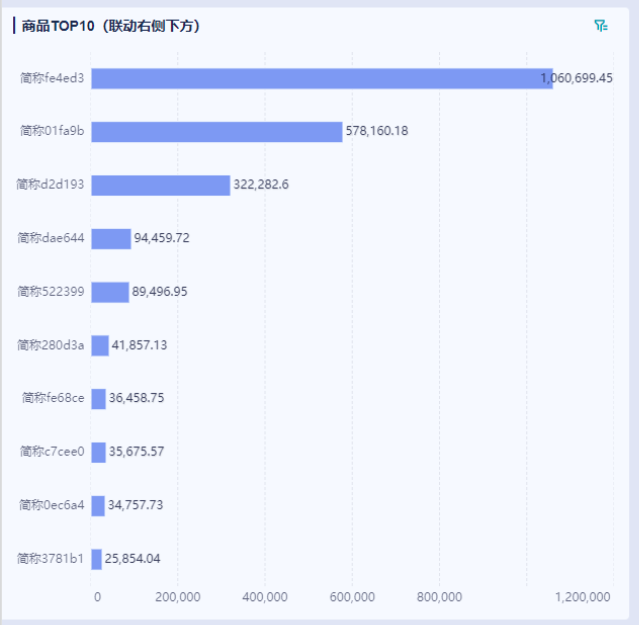Click the 简称d2d193 bar
The width and height of the screenshot is (639, 625).
(160, 185)
